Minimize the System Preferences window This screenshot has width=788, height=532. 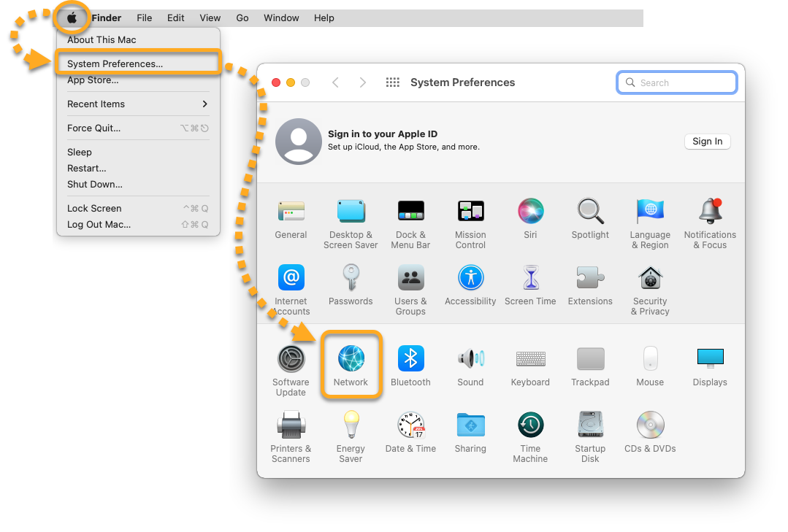pyautogui.click(x=291, y=82)
